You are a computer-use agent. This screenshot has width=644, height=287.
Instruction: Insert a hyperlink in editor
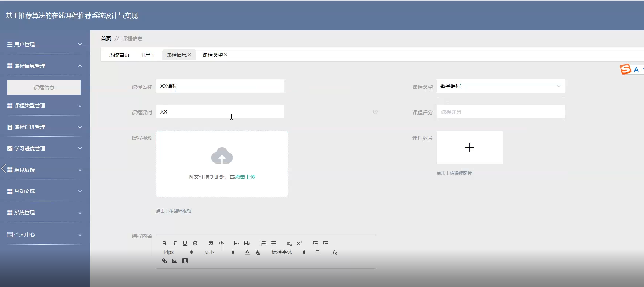tap(164, 261)
